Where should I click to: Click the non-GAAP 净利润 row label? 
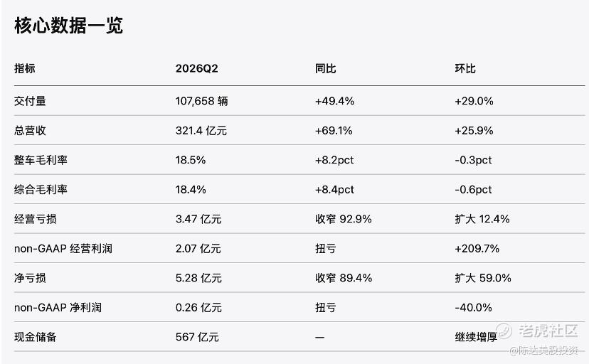pos(58,308)
